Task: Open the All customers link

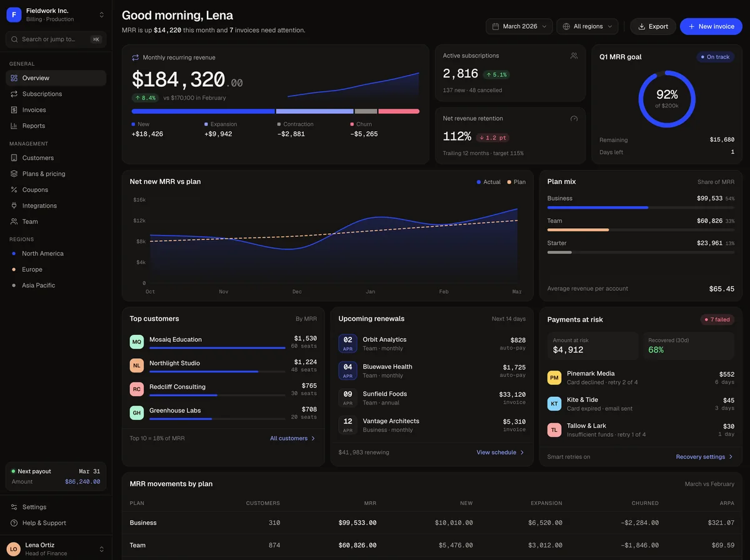Action: click(x=293, y=439)
